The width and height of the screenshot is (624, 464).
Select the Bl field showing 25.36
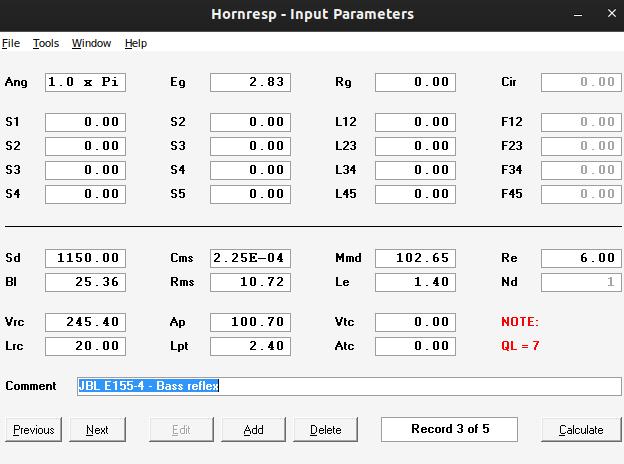[86, 282]
